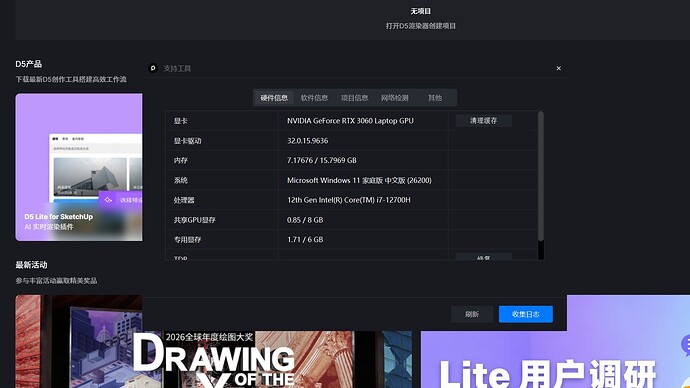Select the Microsoft Windows 11 system value
Viewport: 690px width, 388px height.
[x=359, y=180]
